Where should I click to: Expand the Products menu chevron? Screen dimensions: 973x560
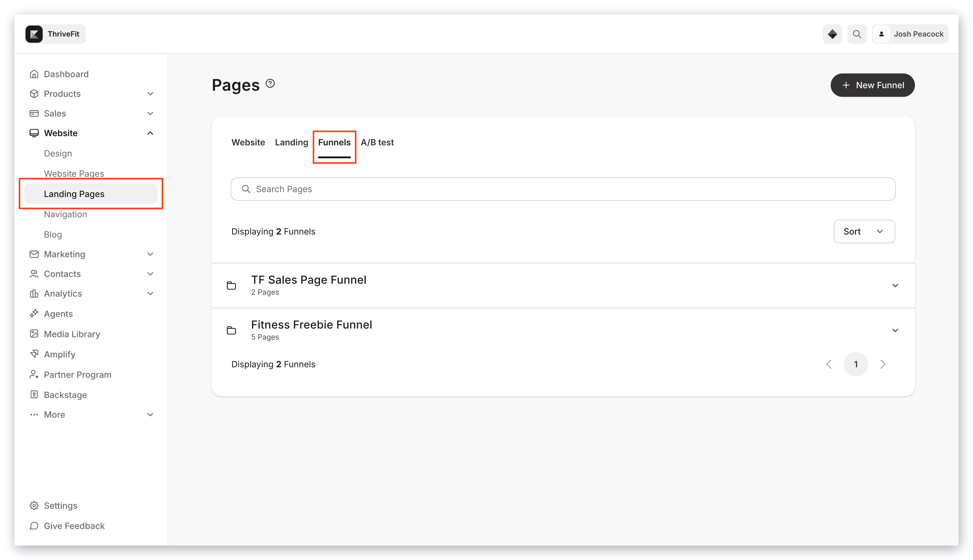coord(150,93)
